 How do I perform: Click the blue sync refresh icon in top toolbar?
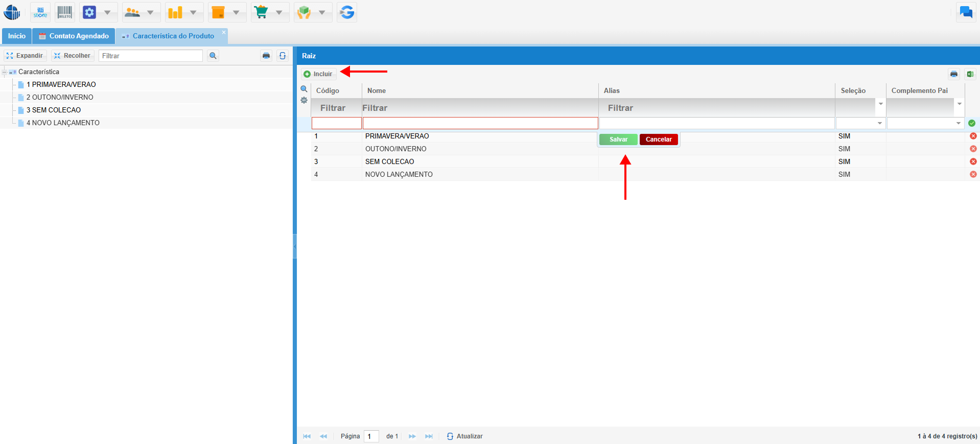click(347, 12)
